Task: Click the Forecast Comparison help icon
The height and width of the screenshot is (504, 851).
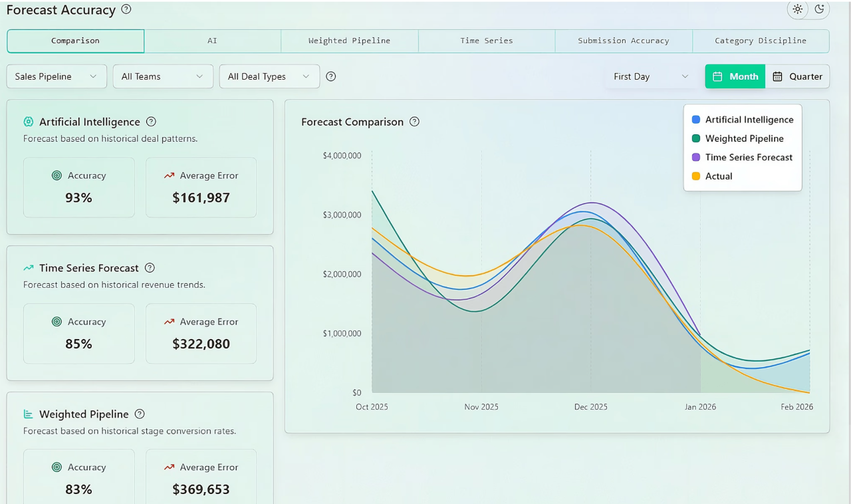Action: [414, 122]
